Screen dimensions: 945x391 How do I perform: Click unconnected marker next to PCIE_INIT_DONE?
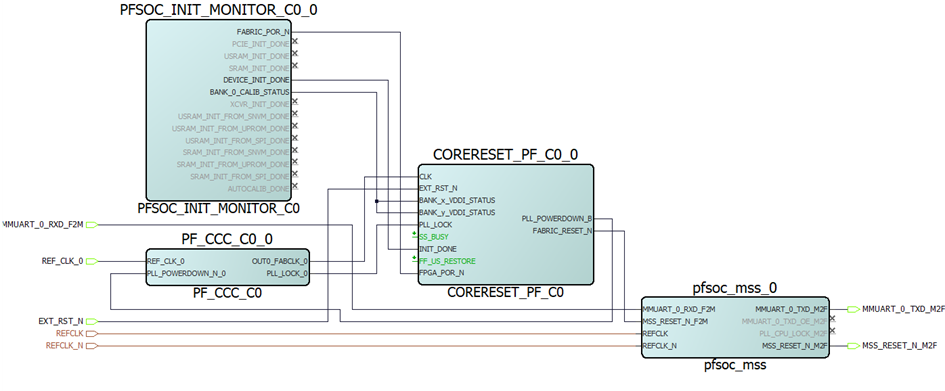pyautogui.click(x=295, y=42)
